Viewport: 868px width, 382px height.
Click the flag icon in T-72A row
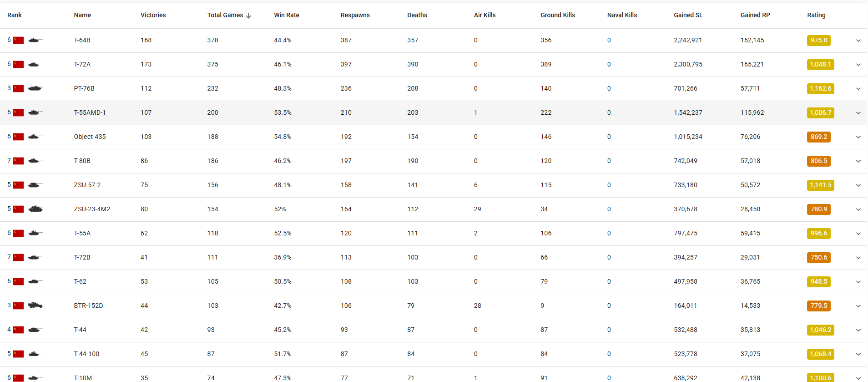(x=18, y=64)
